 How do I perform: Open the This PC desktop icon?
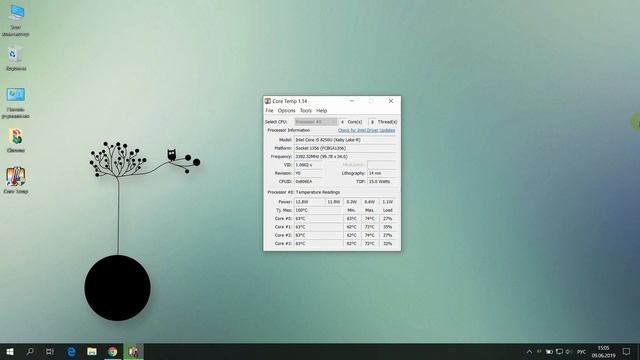[x=16, y=20]
